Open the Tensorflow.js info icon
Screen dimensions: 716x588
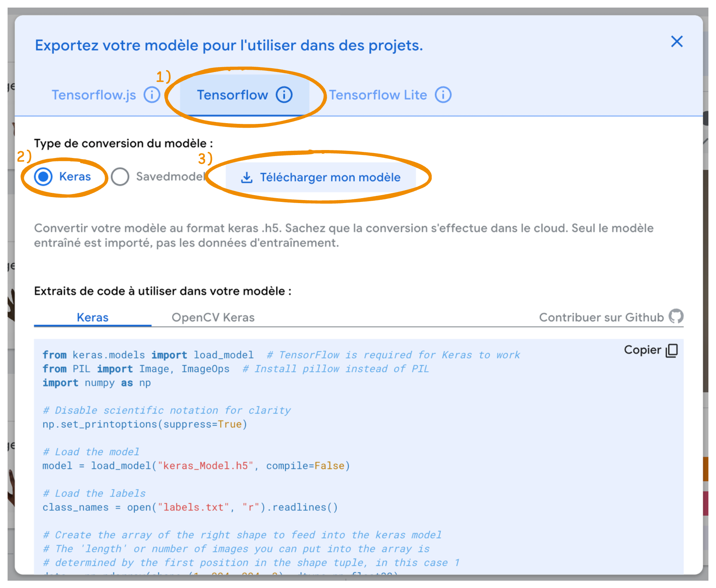tap(152, 95)
